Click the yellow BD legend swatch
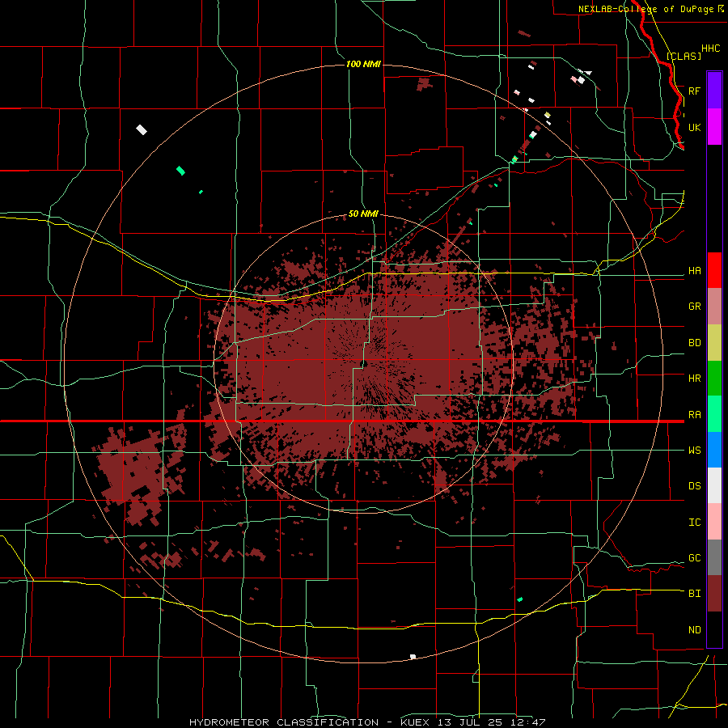Screen dimensions: 728x728 coord(714,343)
